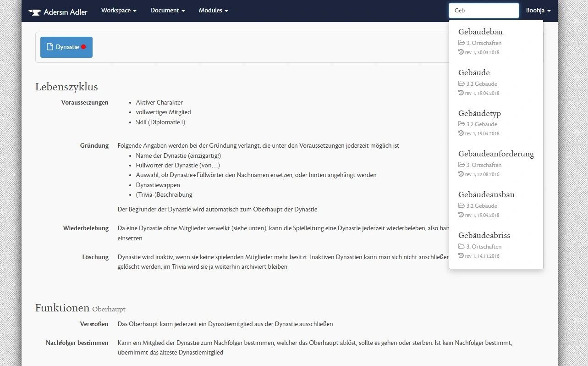The image size is (588, 366).
Task: Click folder icon under Gebäudeanforderung
Action: point(462,165)
